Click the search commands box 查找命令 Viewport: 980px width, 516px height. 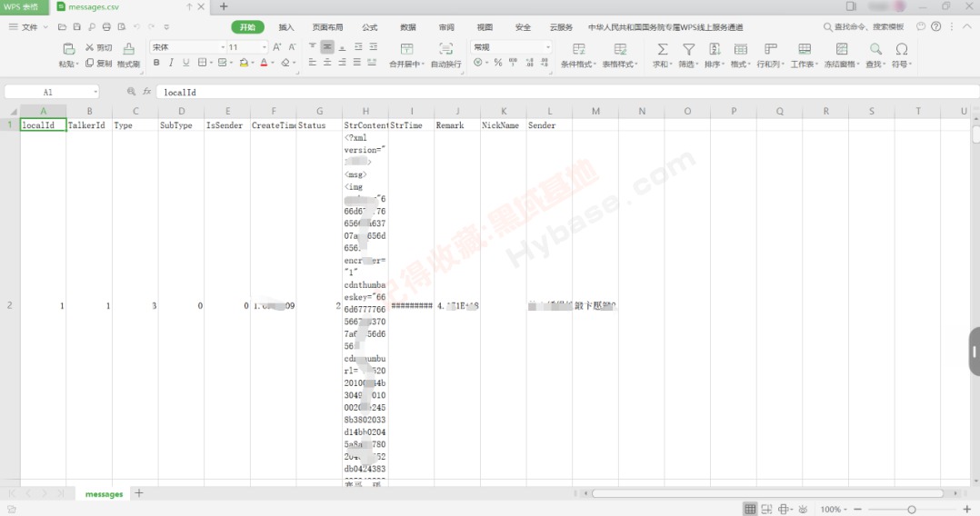pos(865,27)
